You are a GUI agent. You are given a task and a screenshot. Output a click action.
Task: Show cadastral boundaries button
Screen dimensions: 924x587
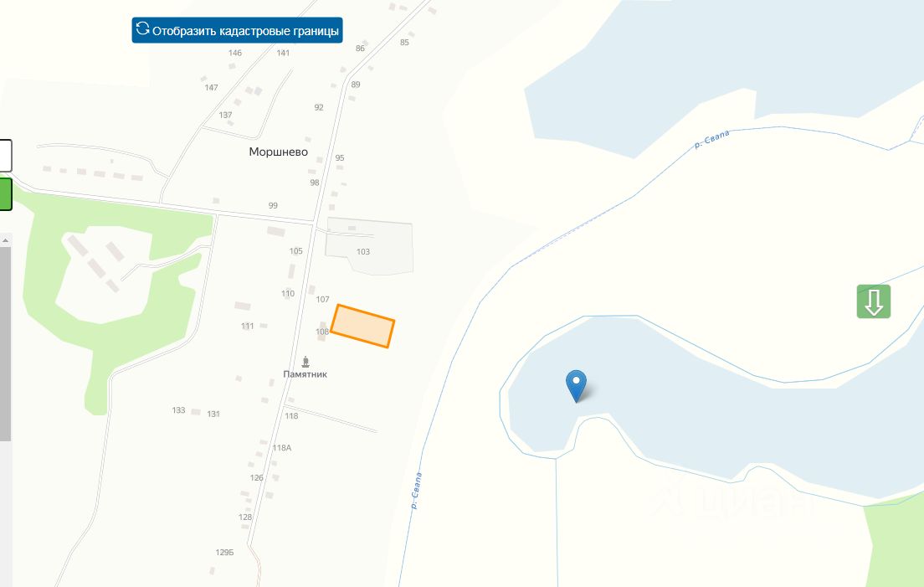click(x=237, y=30)
